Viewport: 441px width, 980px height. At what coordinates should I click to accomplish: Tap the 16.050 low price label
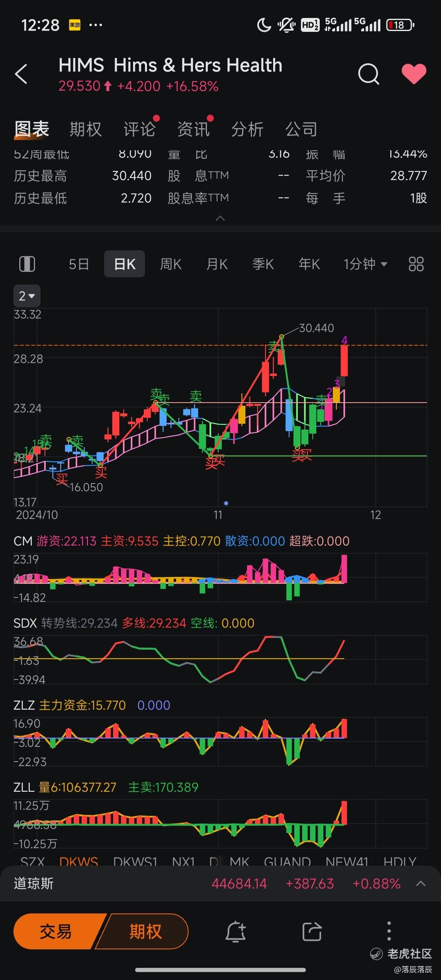tap(86, 487)
